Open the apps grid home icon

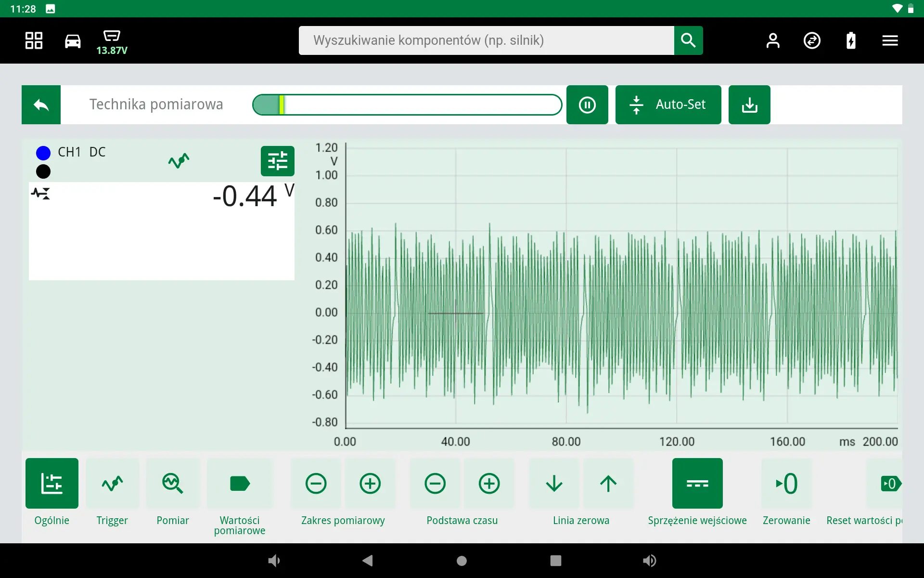tap(34, 40)
